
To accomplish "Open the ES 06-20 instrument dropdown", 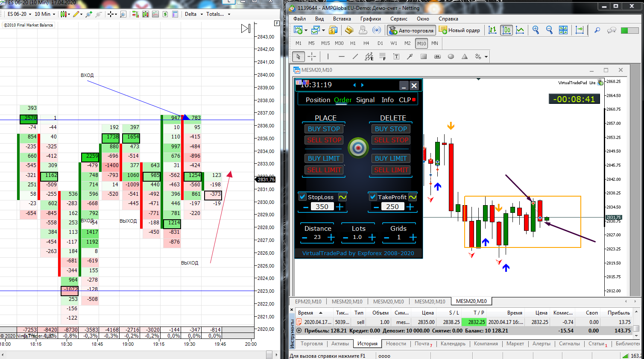I will point(20,14).
